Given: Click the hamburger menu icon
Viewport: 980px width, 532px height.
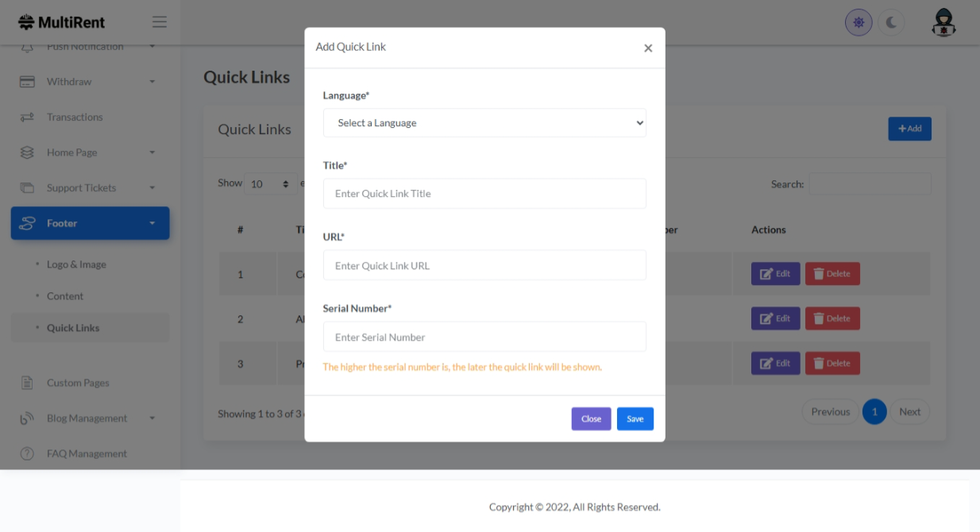Looking at the screenshot, I should click(x=160, y=22).
